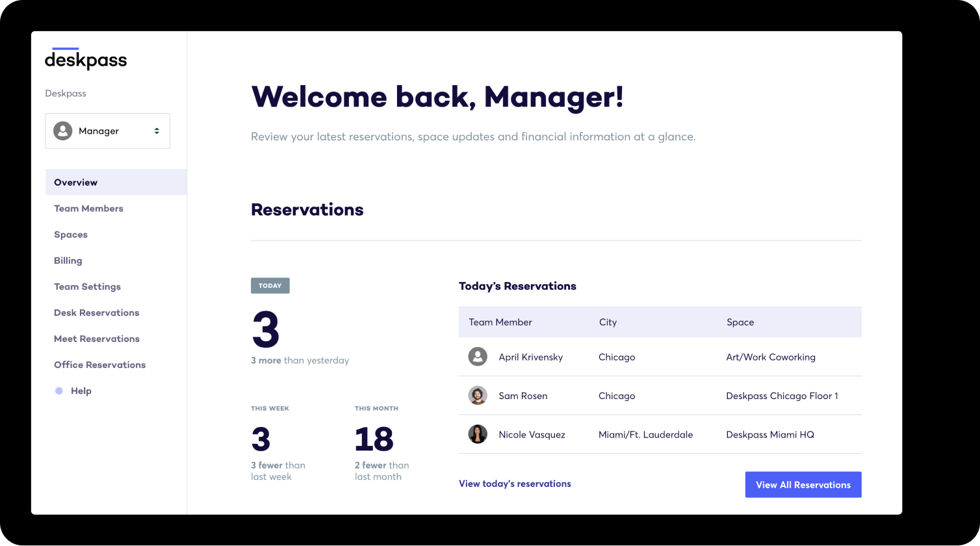Click the 18 figure under THIS MONTH
Viewport: 980px width, 546px height.
coord(374,439)
